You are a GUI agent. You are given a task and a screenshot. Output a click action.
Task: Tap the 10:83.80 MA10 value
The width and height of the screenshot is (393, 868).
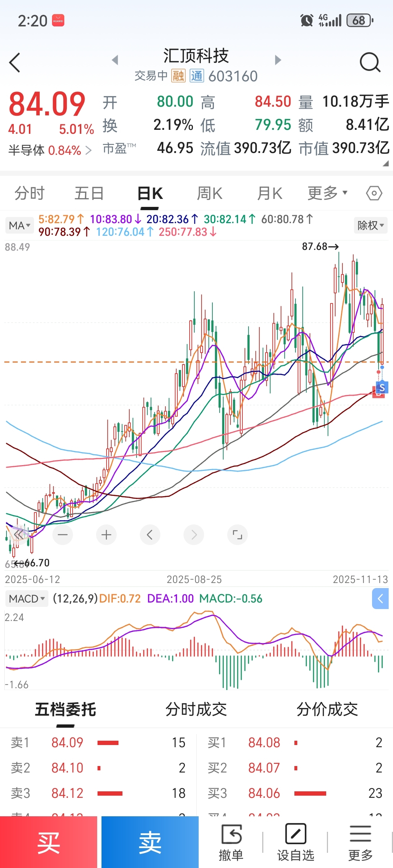pyautogui.click(x=116, y=219)
